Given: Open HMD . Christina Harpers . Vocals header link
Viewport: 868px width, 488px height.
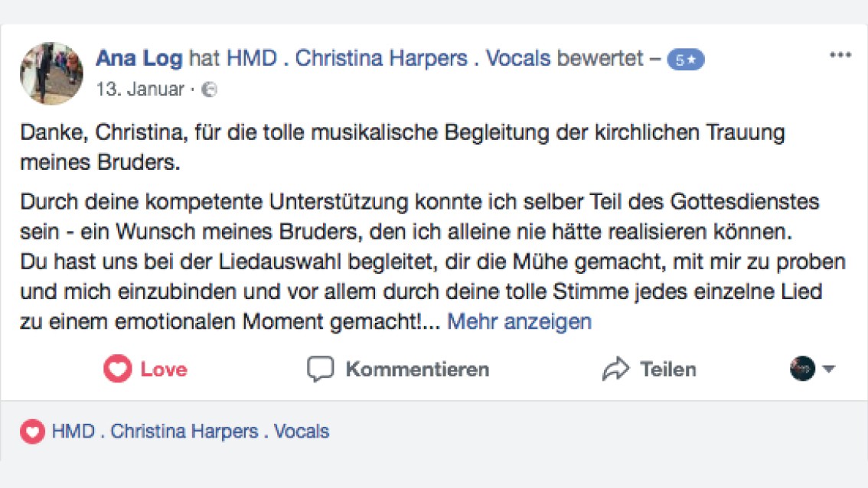Looking at the screenshot, I should click(x=389, y=58).
